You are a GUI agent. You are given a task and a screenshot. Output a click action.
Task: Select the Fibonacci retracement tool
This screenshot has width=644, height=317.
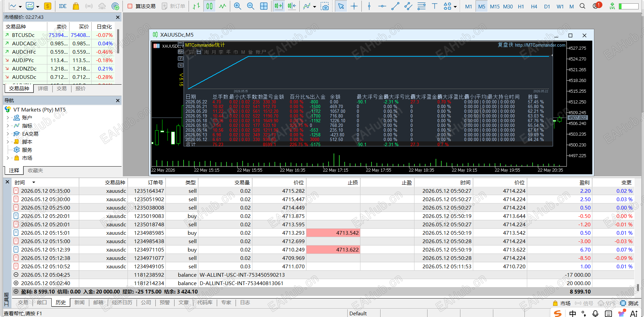(422, 6)
